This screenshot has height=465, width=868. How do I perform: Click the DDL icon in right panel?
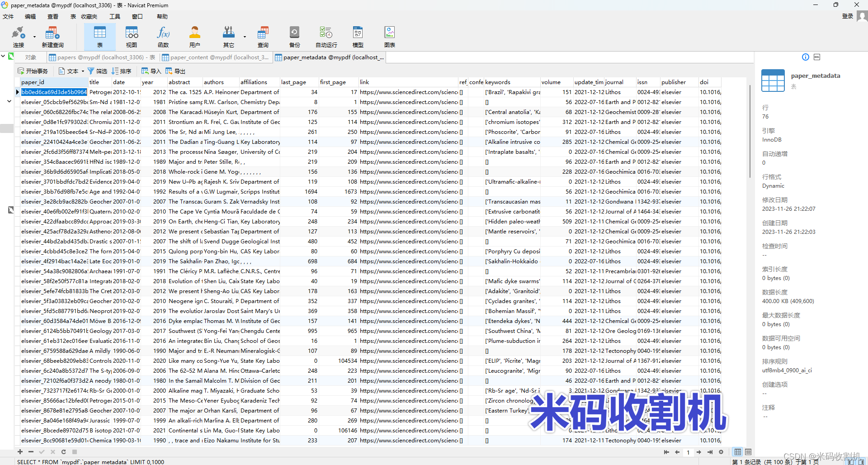817,57
